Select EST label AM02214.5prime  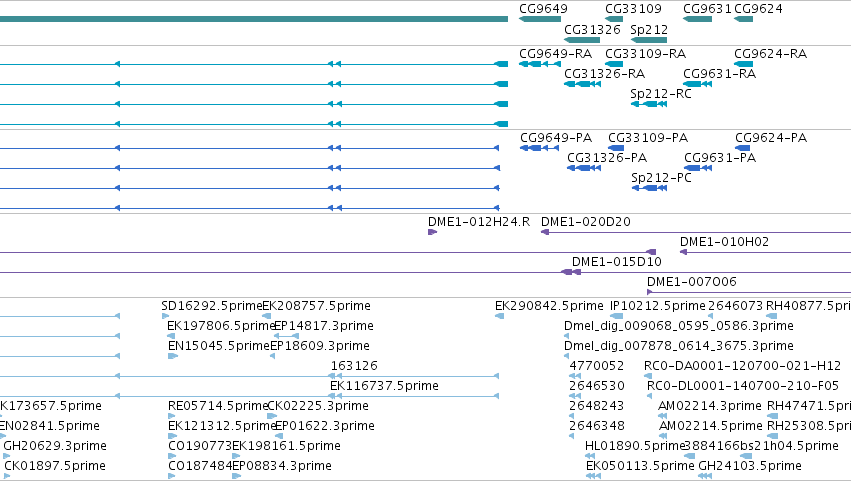click(711, 426)
